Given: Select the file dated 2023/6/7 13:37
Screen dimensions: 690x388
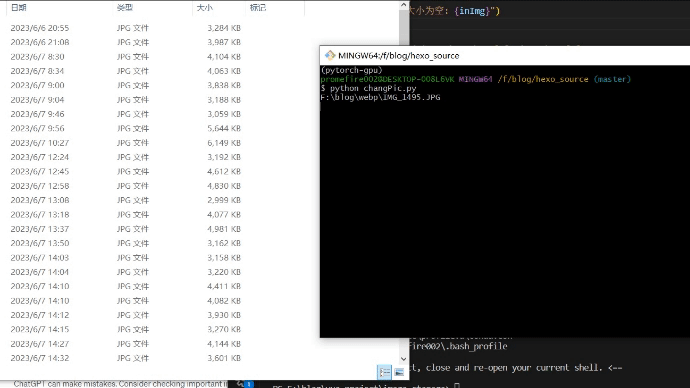Looking at the screenshot, I should pyautogui.click(x=40, y=229).
